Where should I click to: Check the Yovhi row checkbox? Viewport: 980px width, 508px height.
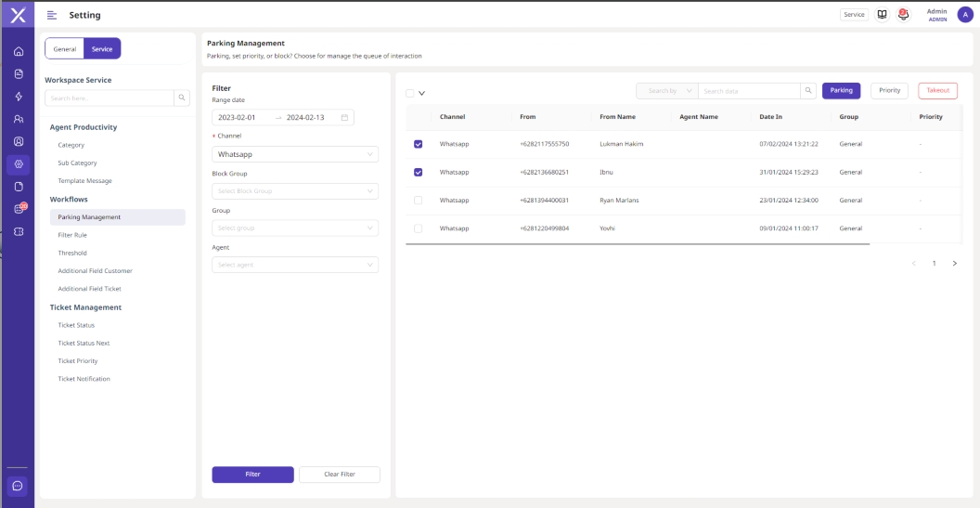pyautogui.click(x=418, y=228)
